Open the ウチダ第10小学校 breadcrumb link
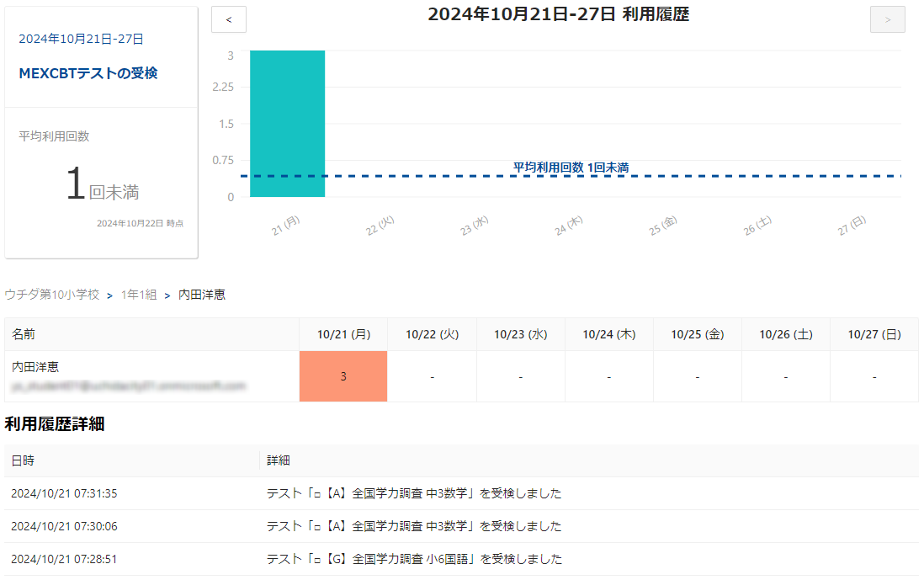The width and height of the screenshot is (924, 580). pyautogui.click(x=52, y=295)
